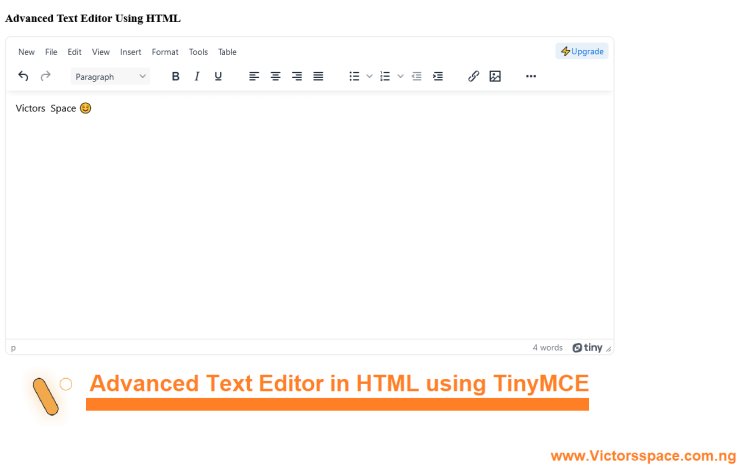
Task: Toggle bold formatting
Action: click(176, 76)
